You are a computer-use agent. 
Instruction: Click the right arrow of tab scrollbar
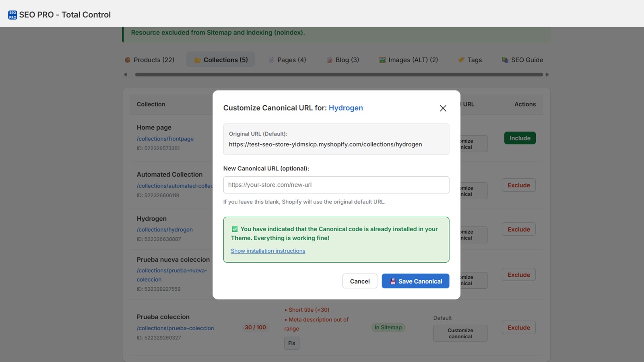pos(547,74)
